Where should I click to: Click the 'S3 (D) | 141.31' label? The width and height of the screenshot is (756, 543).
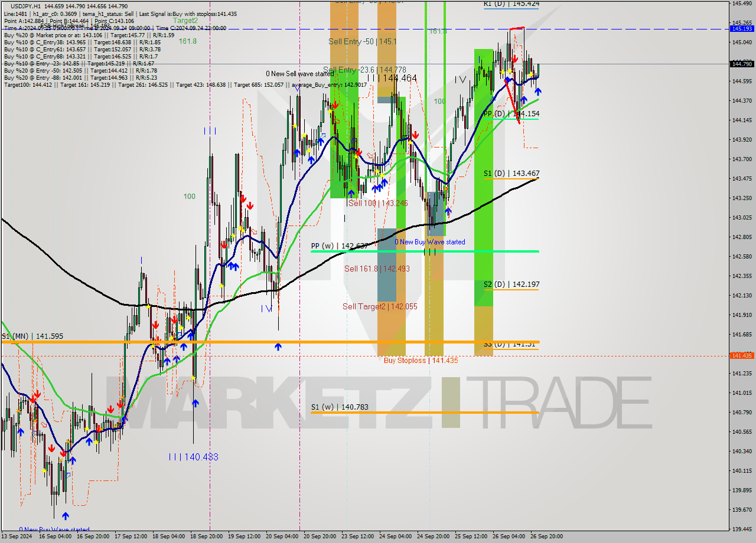509,344
